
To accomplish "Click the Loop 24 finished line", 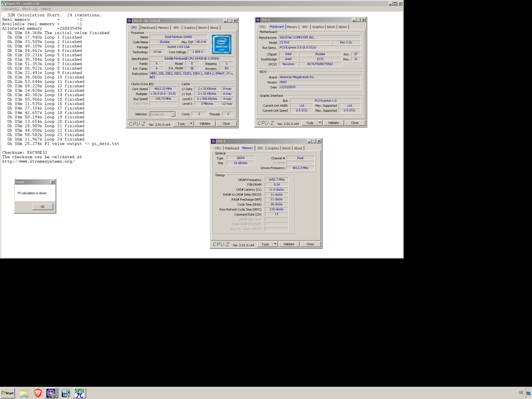I will 46,139.
